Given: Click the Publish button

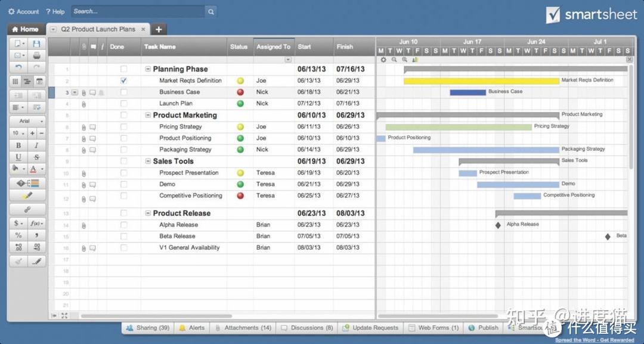Looking at the screenshot, I should tap(484, 327).
